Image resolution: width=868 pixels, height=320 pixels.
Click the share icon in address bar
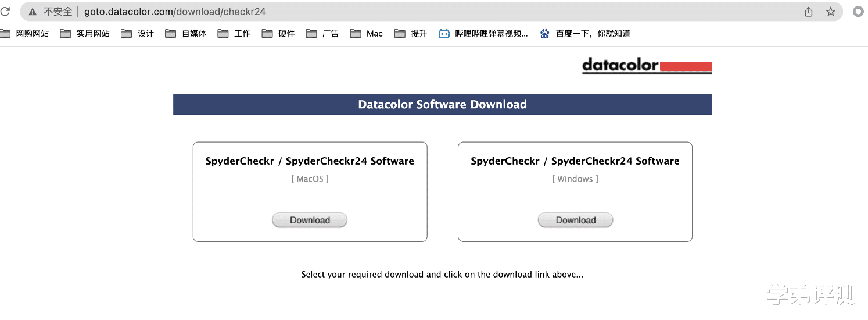(808, 12)
